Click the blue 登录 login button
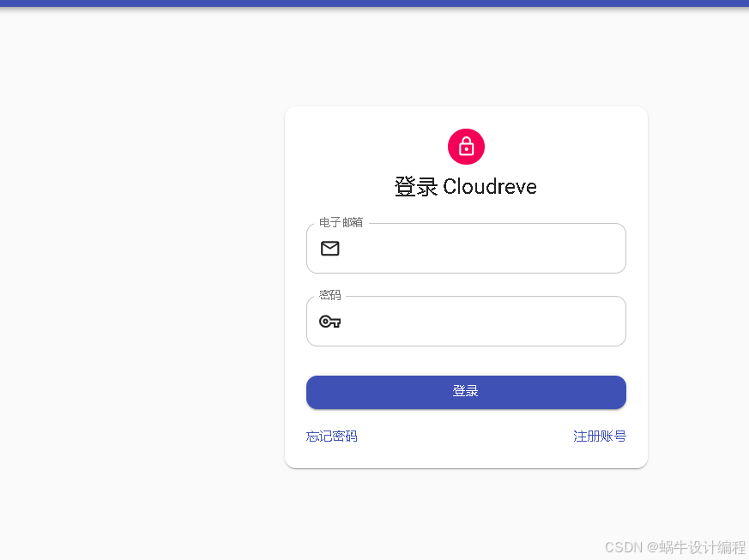 [466, 392]
